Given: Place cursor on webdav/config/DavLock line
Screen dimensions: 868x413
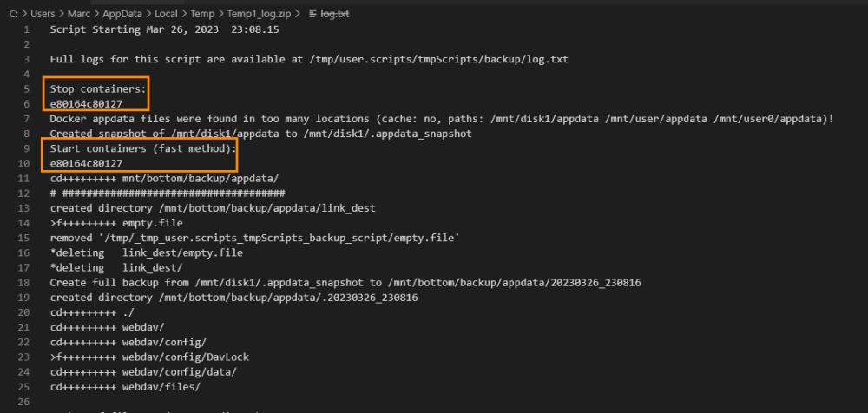Looking at the screenshot, I should pyautogui.click(x=149, y=357).
